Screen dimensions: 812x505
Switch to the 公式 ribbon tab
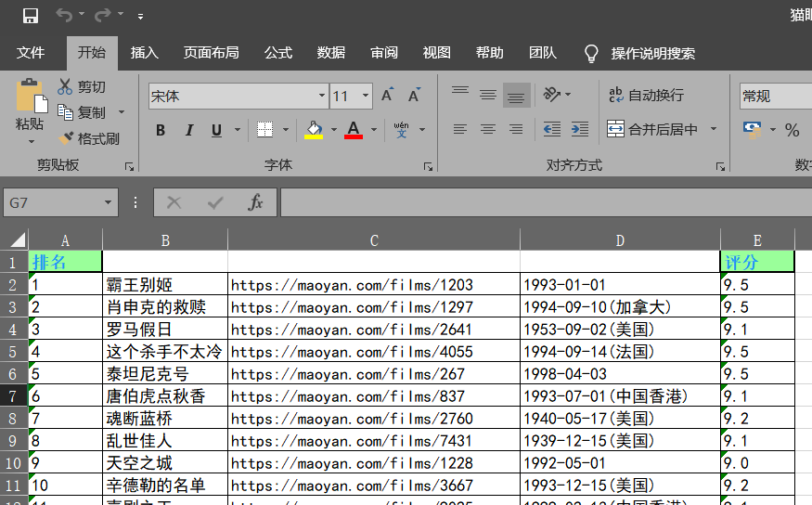pyautogui.click(x=278, y=53)
